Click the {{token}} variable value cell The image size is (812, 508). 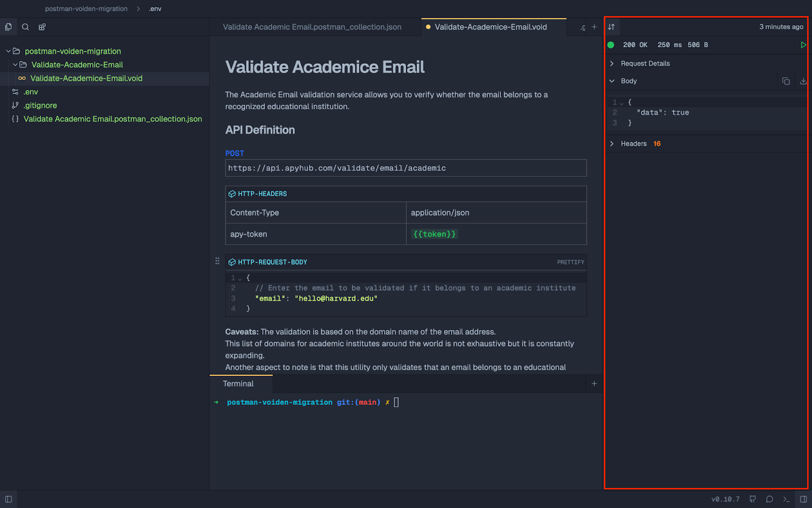(496, 234)
